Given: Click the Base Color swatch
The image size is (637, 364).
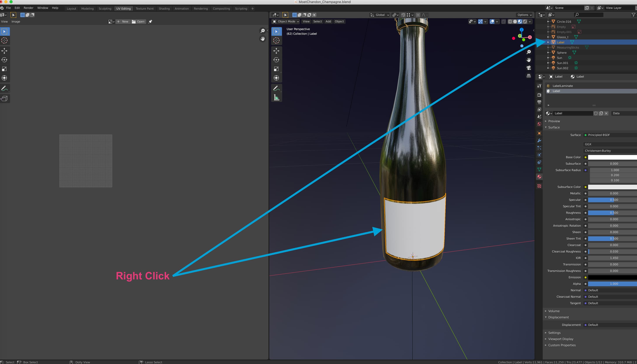Looking at the screenshot, I should coord(612,157).
